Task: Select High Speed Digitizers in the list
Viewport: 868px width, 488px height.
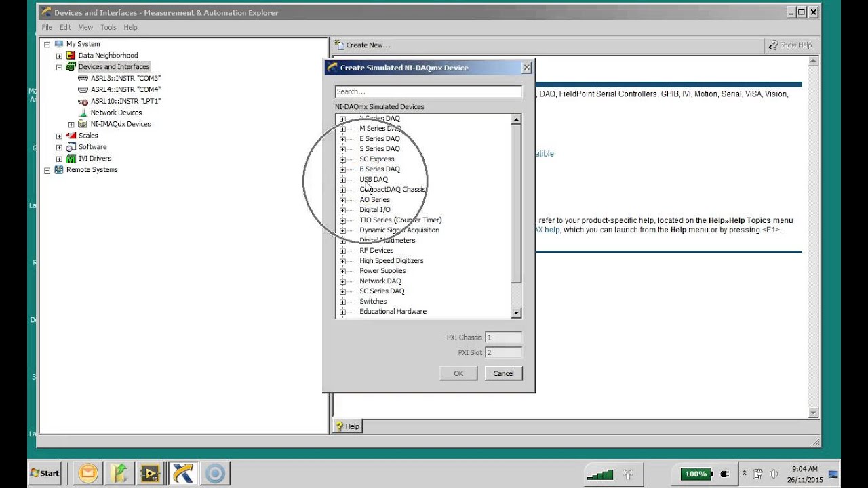Action: tap(391, 261)
